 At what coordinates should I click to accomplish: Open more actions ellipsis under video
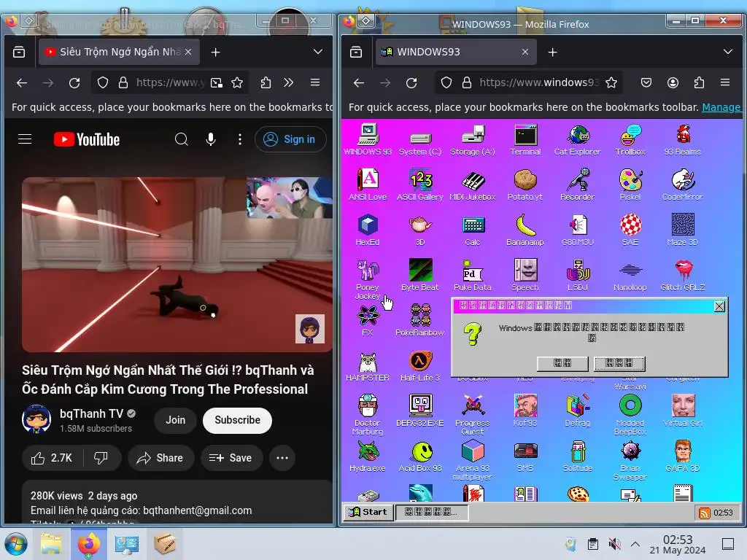pos(282,458)
